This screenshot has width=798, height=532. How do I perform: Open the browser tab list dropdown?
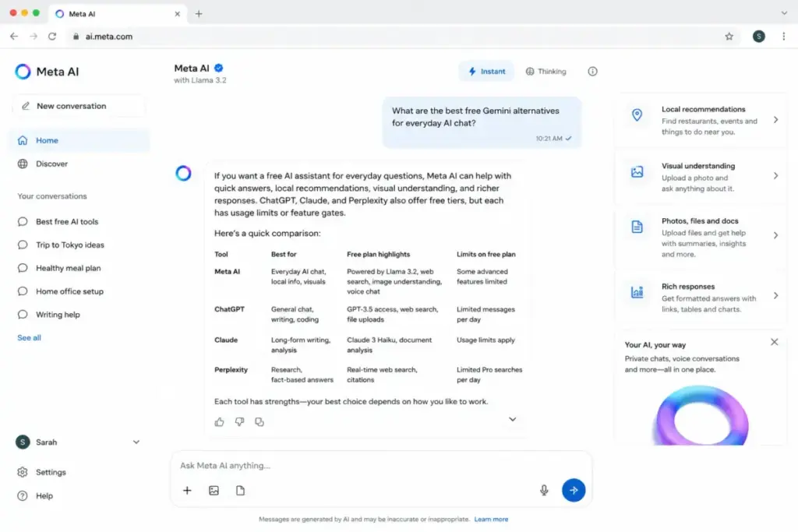(784, 13)
